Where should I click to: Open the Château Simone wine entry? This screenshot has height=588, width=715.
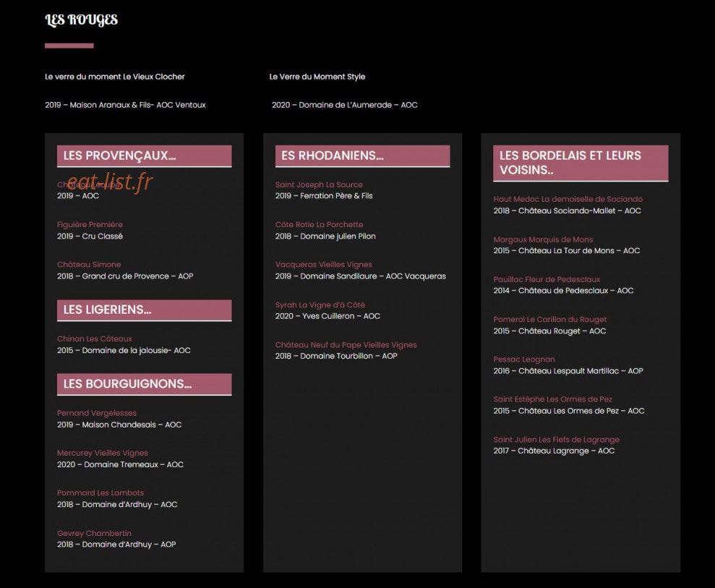click(x=89, y=265)
